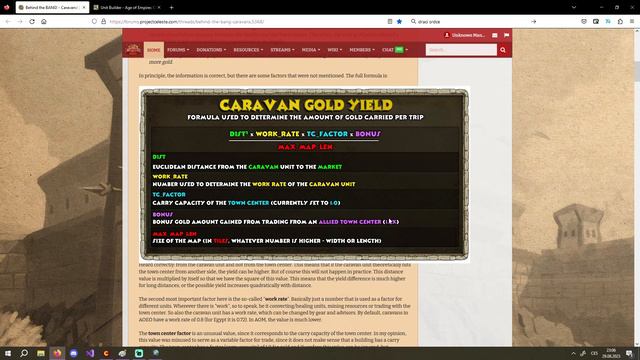
Task: Open the Firefox application menu
Action: [632, 21]
